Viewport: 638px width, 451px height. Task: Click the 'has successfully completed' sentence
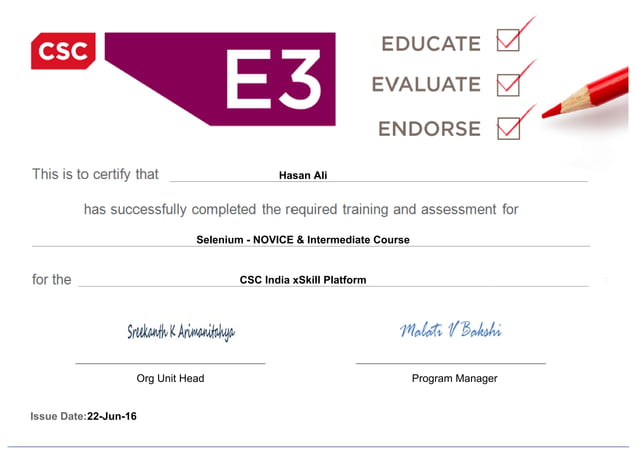point(301,209)
